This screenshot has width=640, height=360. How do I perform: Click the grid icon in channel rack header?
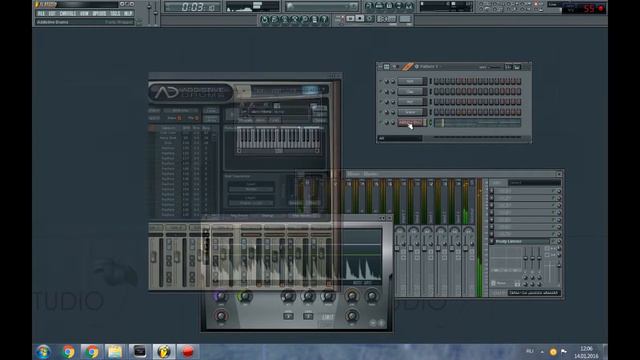point(386,67)
